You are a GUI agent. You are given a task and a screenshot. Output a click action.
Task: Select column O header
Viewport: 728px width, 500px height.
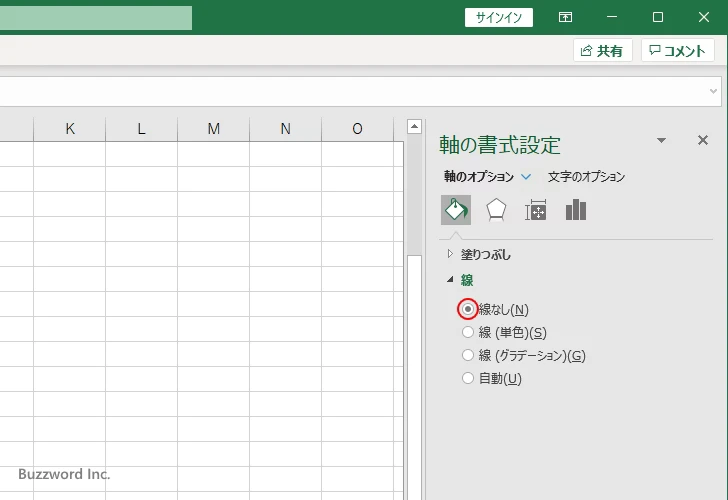(358, 129)
